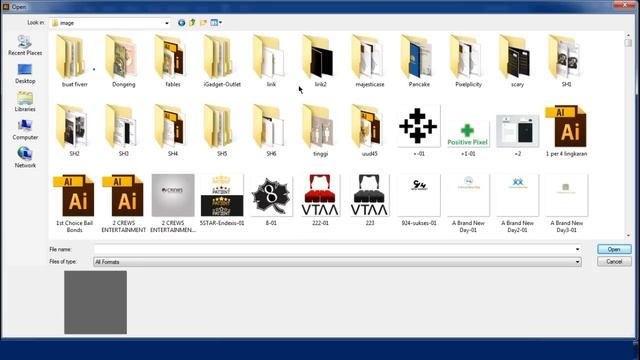Go back using the toolbar Back icon
Image resolution: width=640 pixels, height=360 pixels.
[182, 23]
